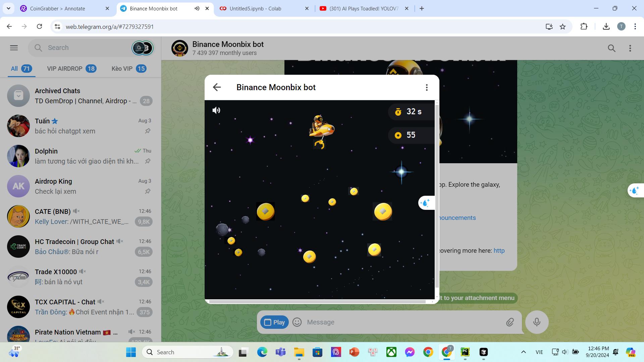
Task: Open Archived Chats expander in sidebar
Action: [18, 96]
